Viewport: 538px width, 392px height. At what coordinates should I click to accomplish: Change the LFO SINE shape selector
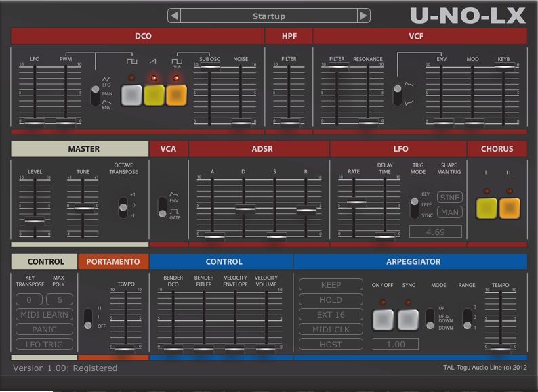click(x=449, y=198)
